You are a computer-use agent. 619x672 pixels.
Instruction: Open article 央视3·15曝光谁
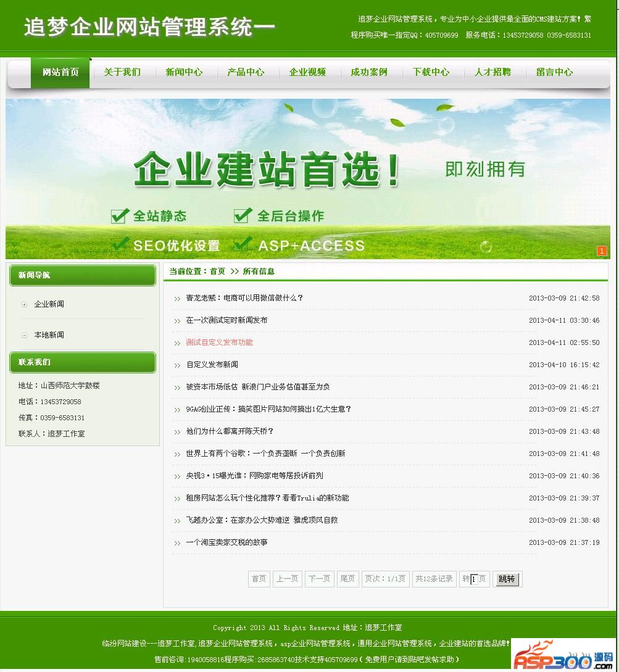254,476
